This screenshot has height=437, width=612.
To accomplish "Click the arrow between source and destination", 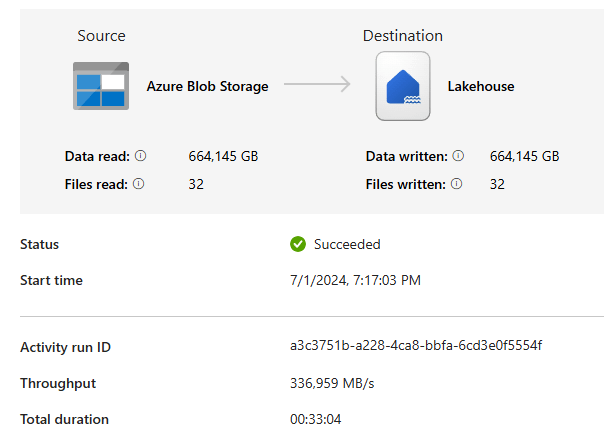I will (317, 86).
